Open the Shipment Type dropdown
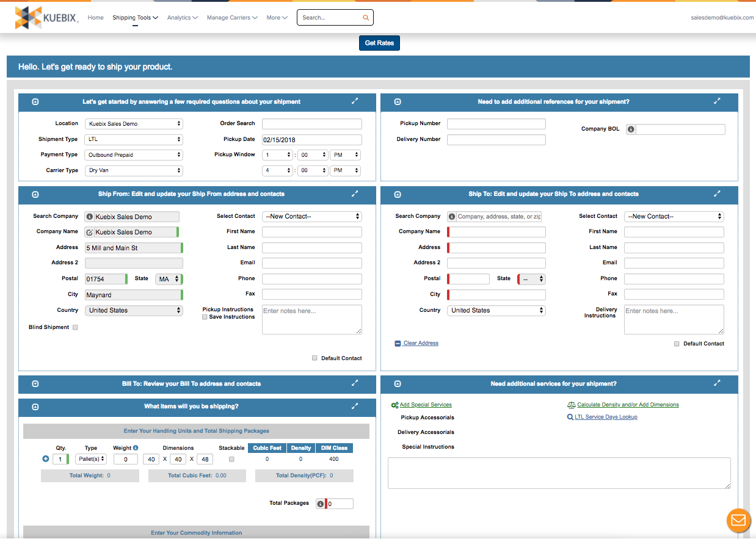The height and width of the screenshot is (539, 756). [x=133, y=139]
